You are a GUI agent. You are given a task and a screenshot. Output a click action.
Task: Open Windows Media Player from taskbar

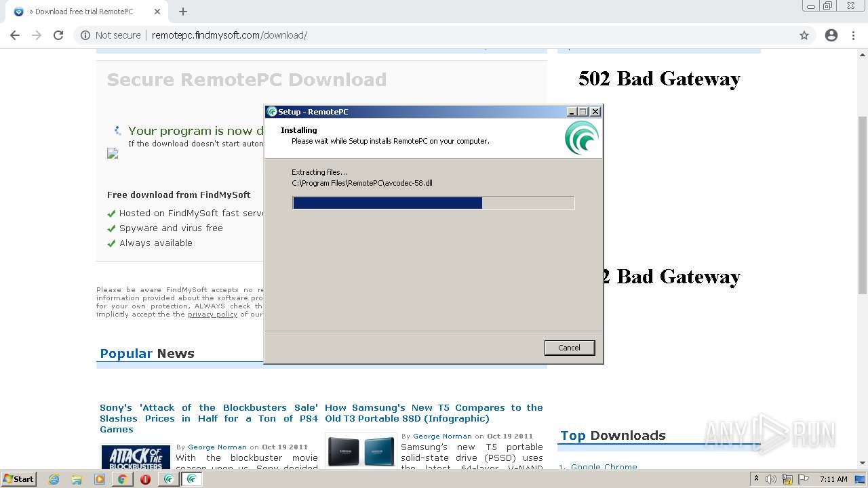[x=99, y=479]
